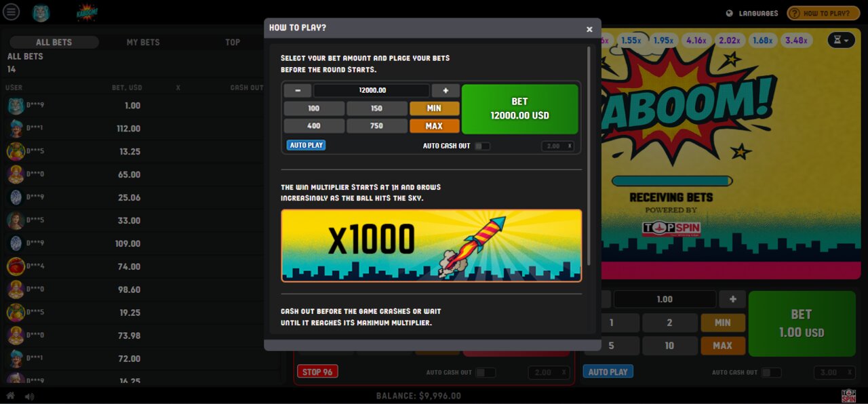
Task: Click avatar of user with 109.00 bet
Action: [16, 244]
